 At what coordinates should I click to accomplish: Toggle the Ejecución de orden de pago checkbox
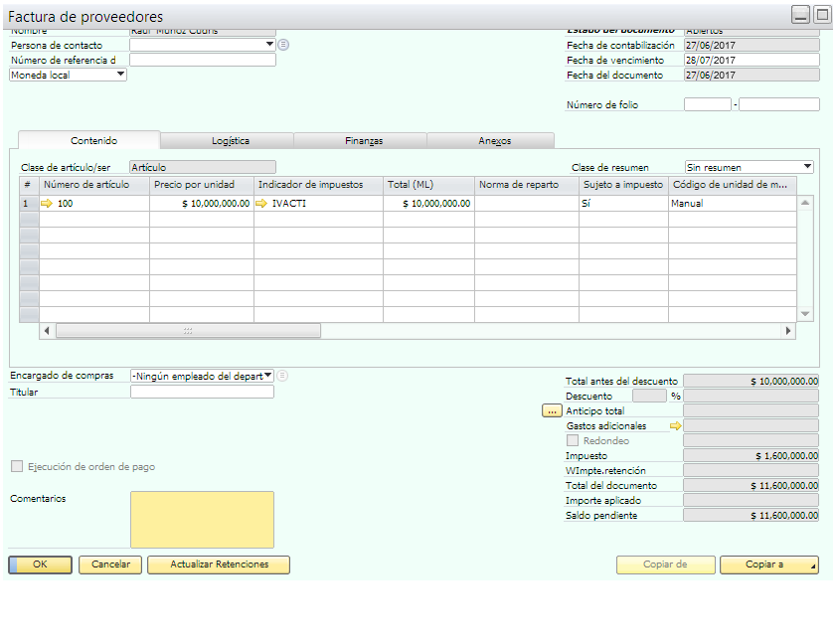[17, 466]
